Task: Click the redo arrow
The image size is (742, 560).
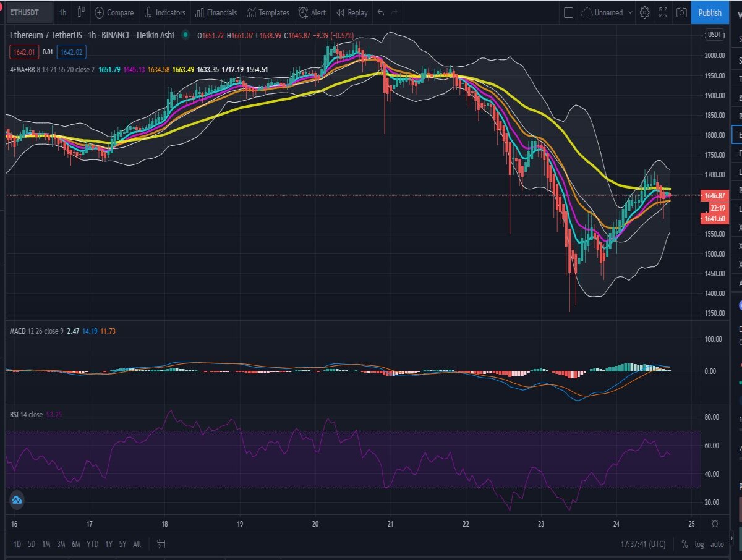Action: point(394,12)
